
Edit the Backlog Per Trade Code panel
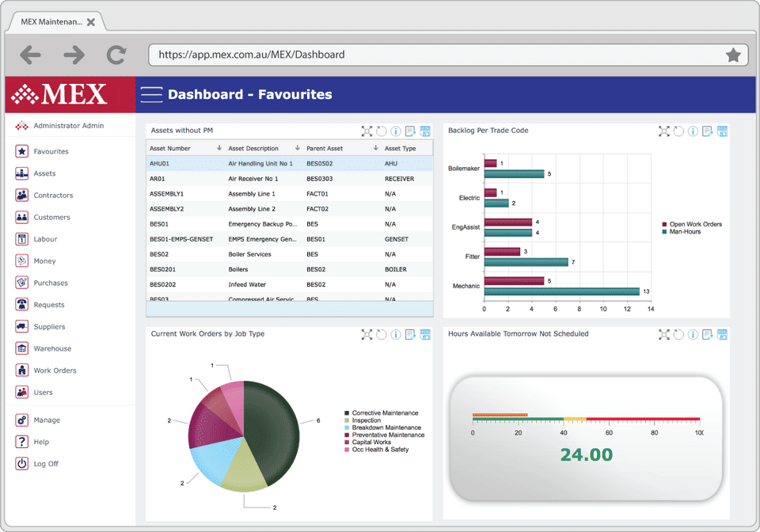(708, 131)
